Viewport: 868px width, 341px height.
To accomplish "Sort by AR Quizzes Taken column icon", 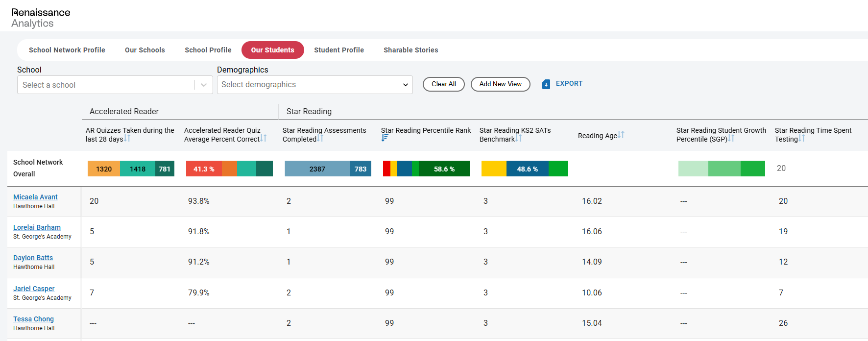I will (127, 139).
